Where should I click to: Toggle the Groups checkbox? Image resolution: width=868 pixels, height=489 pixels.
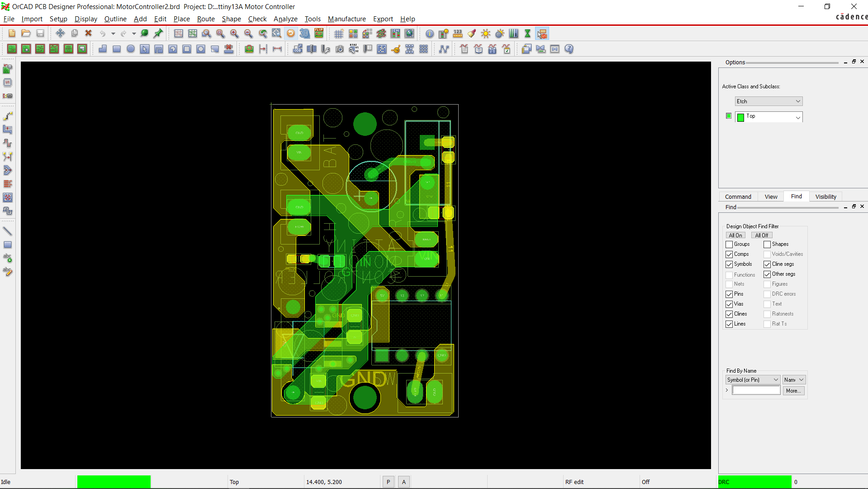point(729,244)
